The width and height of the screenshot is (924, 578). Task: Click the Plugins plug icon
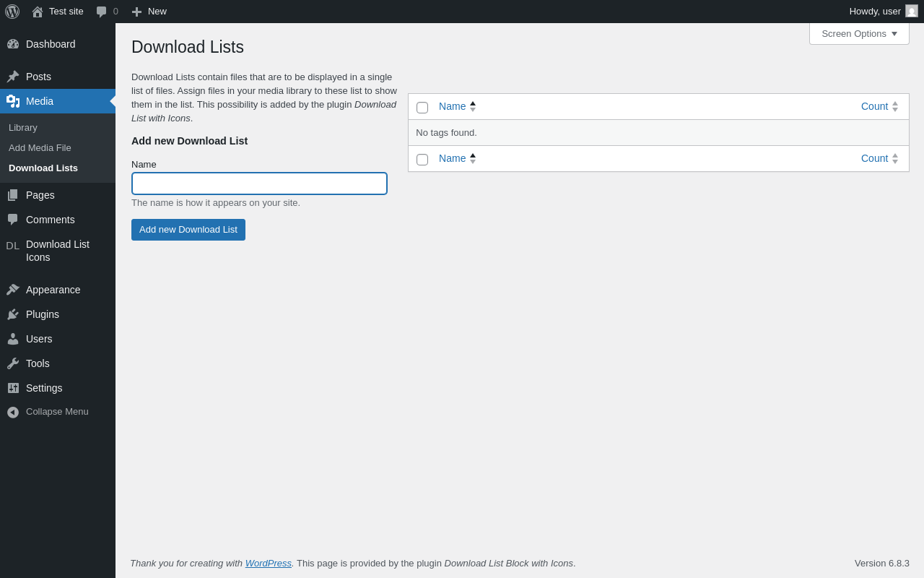pyautogui.click(x=13, y=314)
